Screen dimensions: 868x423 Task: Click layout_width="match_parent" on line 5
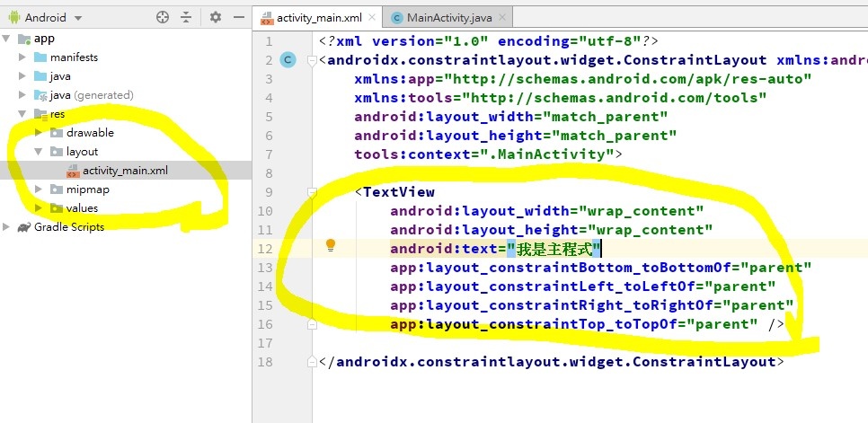(511, 116)
